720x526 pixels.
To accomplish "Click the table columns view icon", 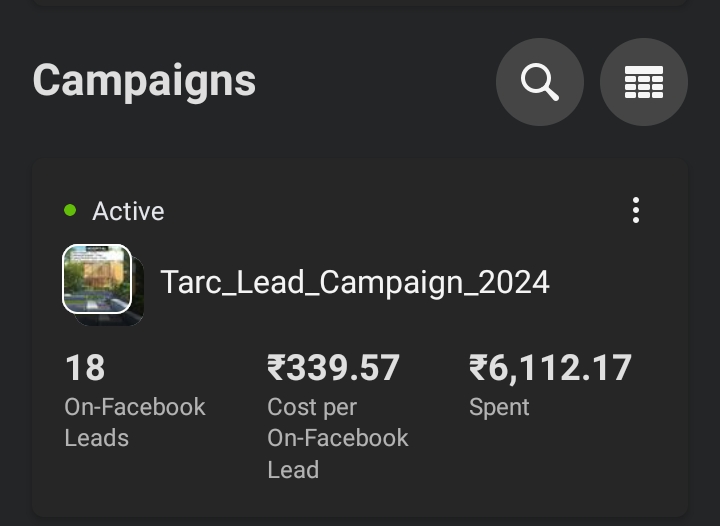I will click(644, 82).
